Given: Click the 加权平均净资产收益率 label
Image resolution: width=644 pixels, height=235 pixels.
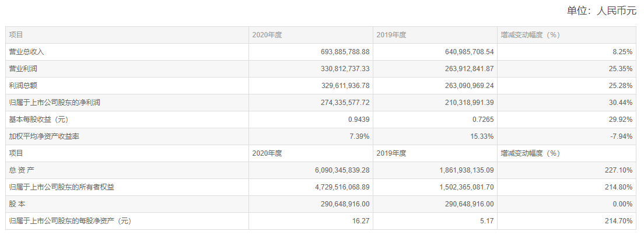Looking at the screenshot, I should [44, 136].
